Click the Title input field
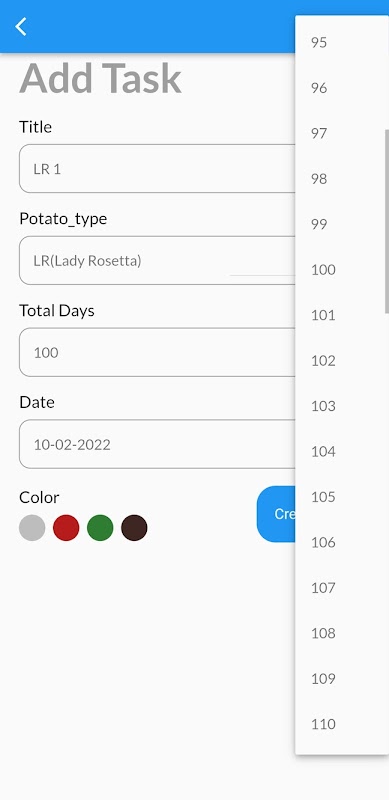The image size is (389, 800). [x=157, y=168]
